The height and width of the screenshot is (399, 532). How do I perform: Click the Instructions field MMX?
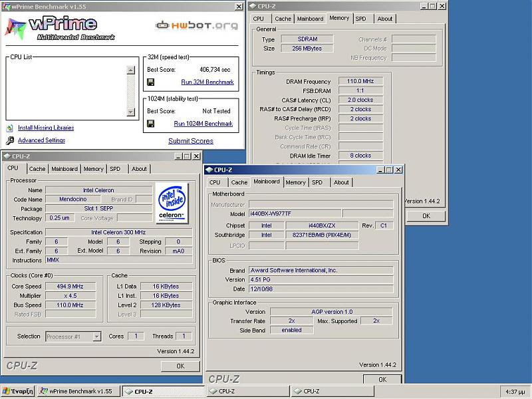tap(119, 260)
